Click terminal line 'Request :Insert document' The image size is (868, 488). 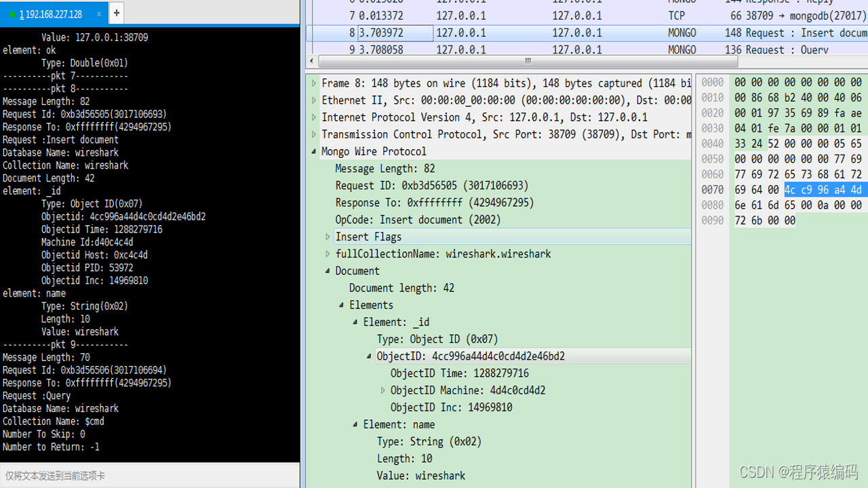click(60, 140)
